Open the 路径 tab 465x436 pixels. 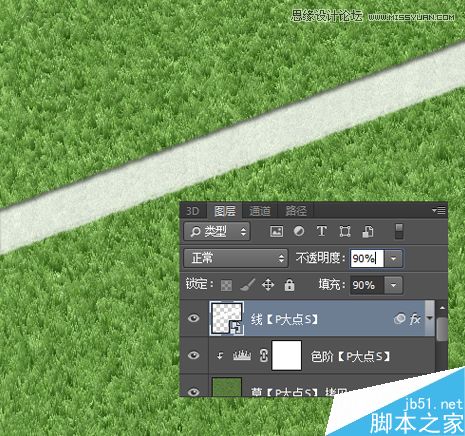[295, 211]
